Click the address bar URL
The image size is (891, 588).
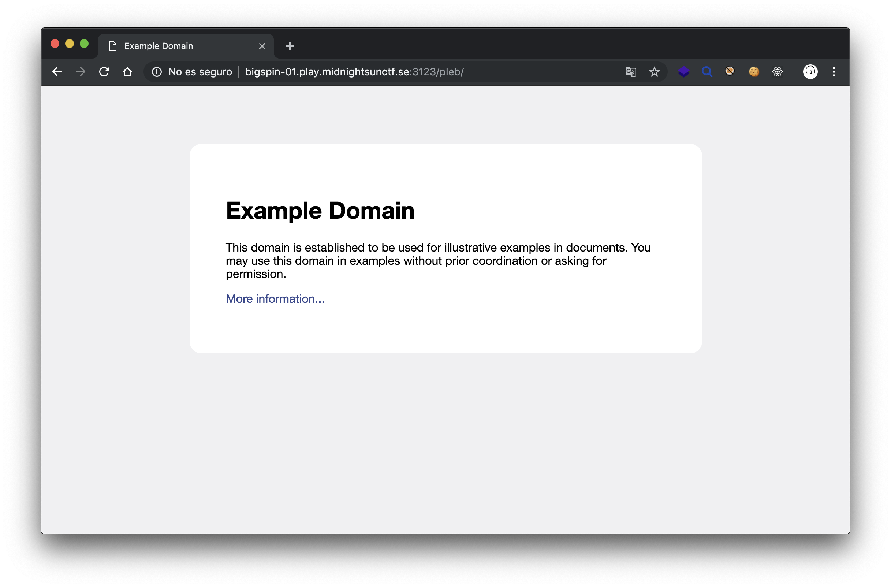pos(354,72)
